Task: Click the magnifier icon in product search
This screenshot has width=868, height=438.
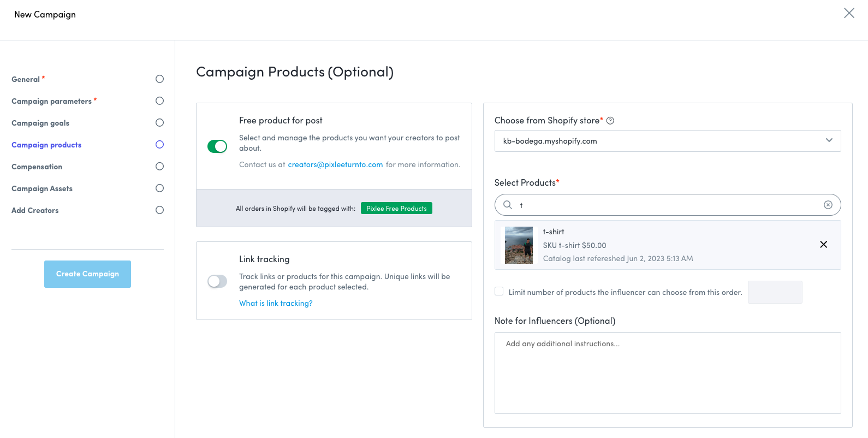Action: [508, 205]
